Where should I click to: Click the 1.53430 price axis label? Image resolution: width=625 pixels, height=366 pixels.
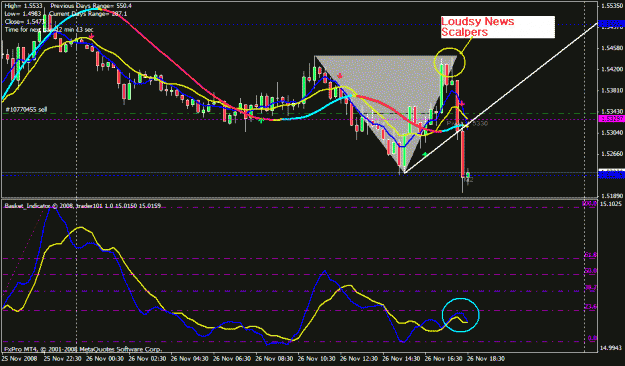(611, 111)
